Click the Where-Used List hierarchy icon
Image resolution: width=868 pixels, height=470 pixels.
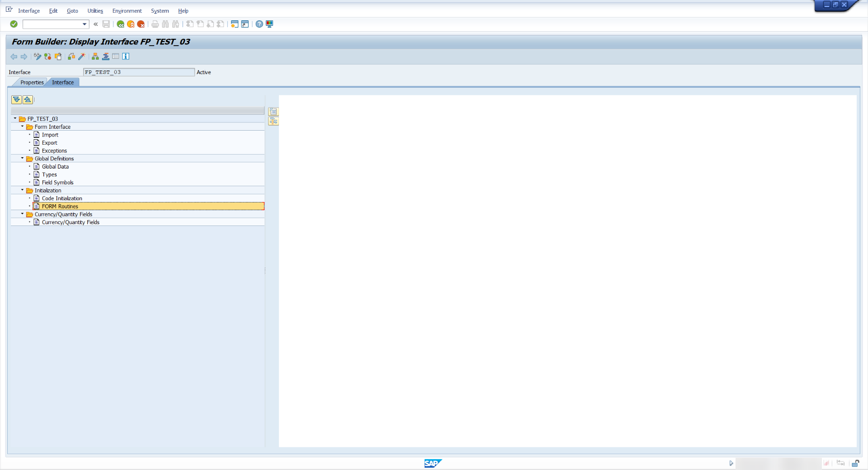[95, 56]
